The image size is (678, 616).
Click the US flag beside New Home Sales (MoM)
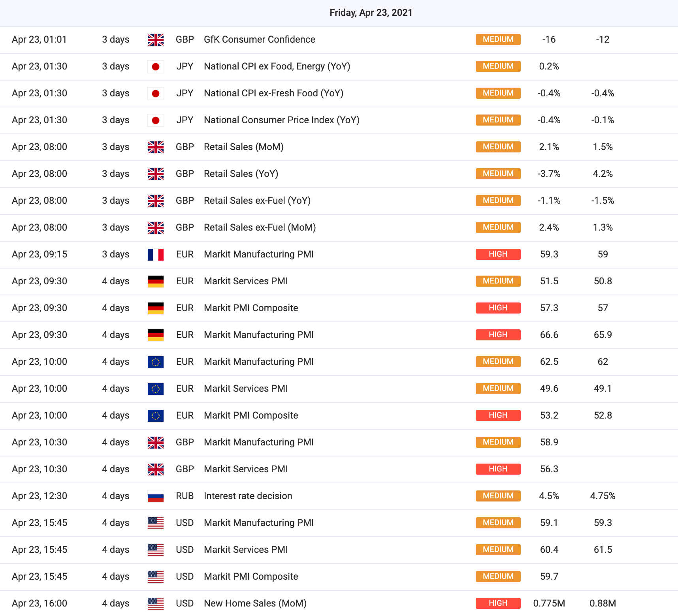click(x=156, y=603)
